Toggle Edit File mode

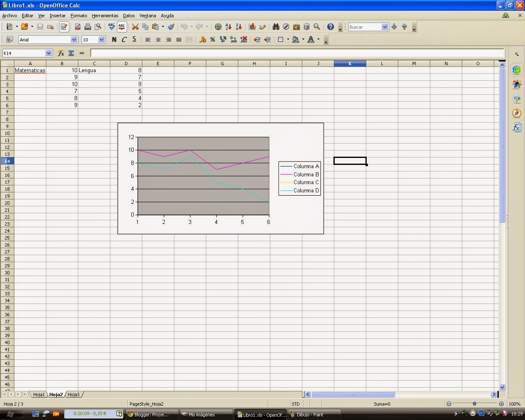coord(64,27)
